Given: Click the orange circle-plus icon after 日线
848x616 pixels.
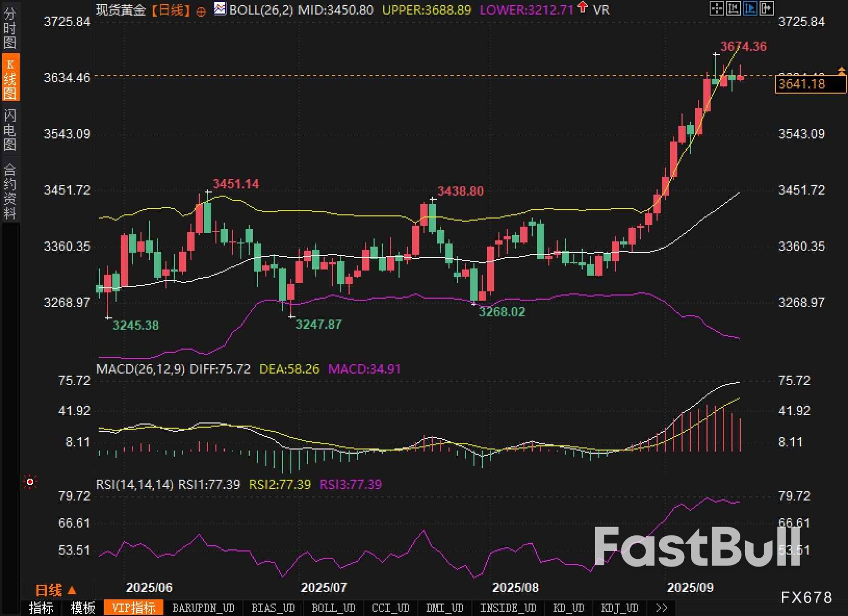Looking at the screenshot, I should click(201, 11).
